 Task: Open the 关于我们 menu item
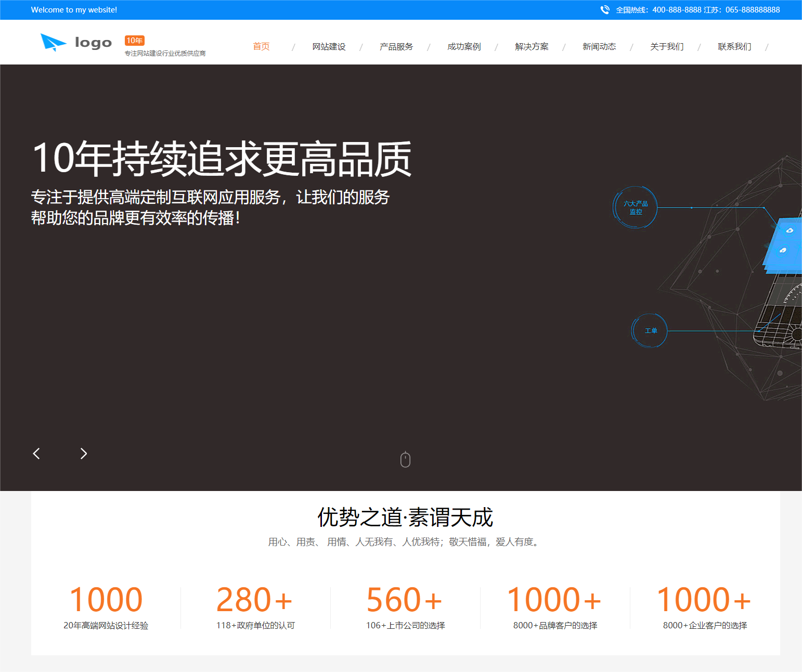pyautogui.click(x=667, y=47)
